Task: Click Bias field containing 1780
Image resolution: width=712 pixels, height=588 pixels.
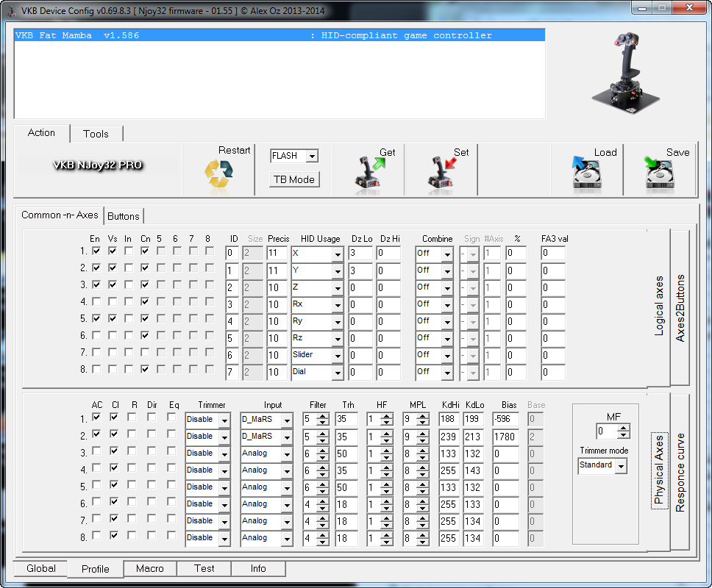Action: coord(505,437)
